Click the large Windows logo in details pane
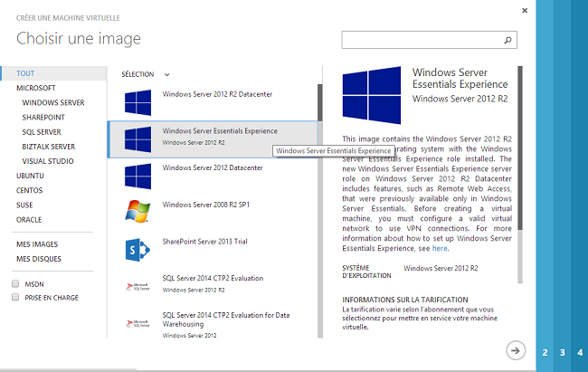Viewport: 588px width, 372px height. tap(372, 95)
